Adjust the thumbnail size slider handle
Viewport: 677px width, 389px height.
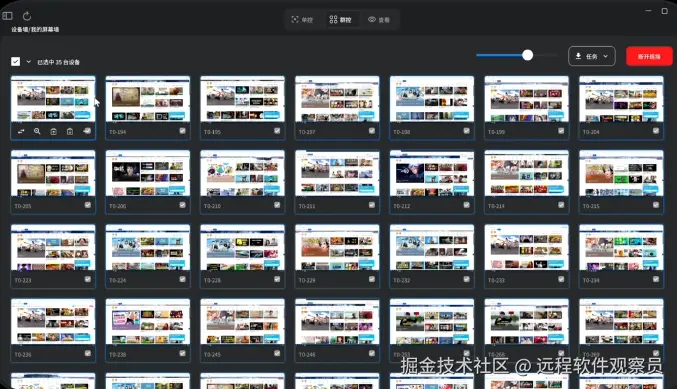point(527,55)
